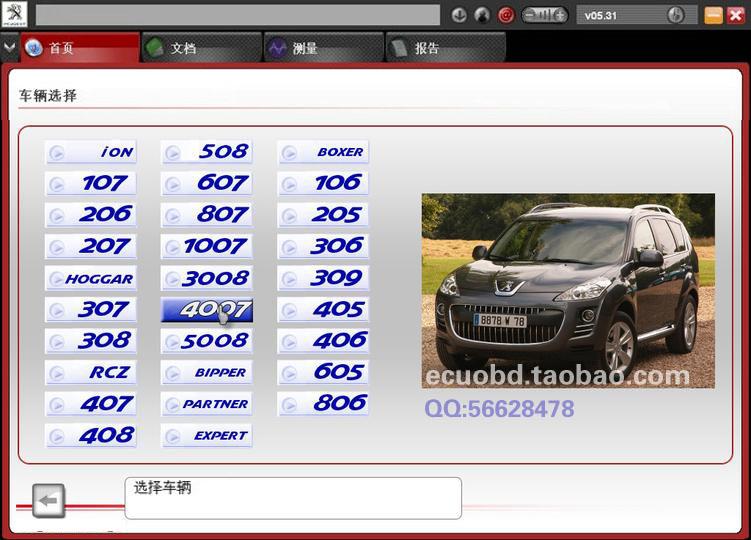Pick the 605 model
The width and height of the screenshot is (751, 540).
tap(323, 373)
